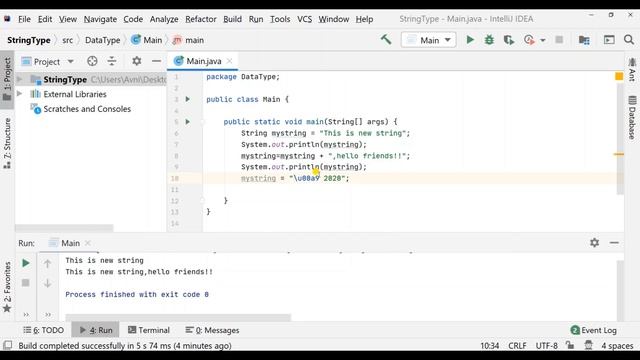Screen dimensions: 640x360
Task: Click the 4: Run tool window button
Action: (x=96, y=330)
